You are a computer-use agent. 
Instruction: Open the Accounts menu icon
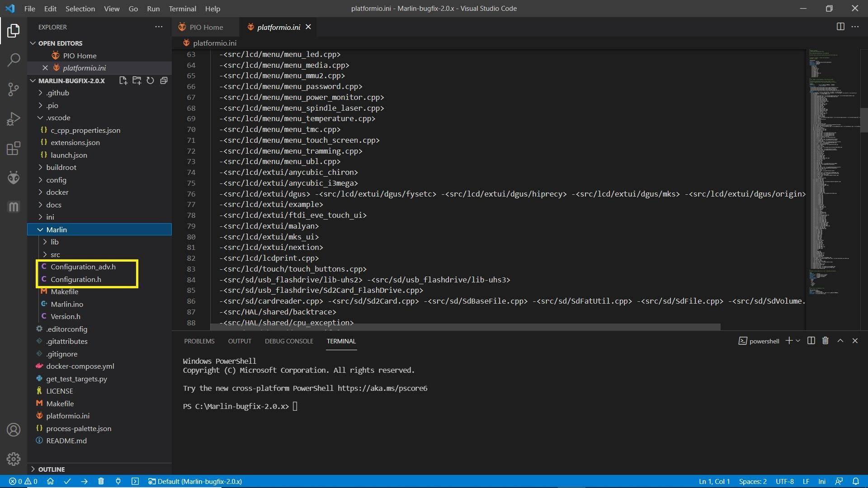14,430
